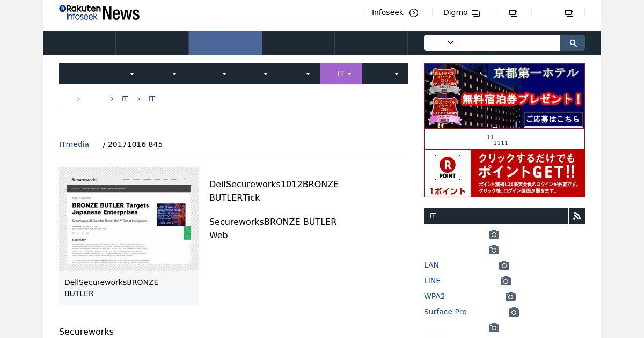644x338 pixels.
Task: Click the article timestamp 20171016 845
Action: (x=135, y=144)
